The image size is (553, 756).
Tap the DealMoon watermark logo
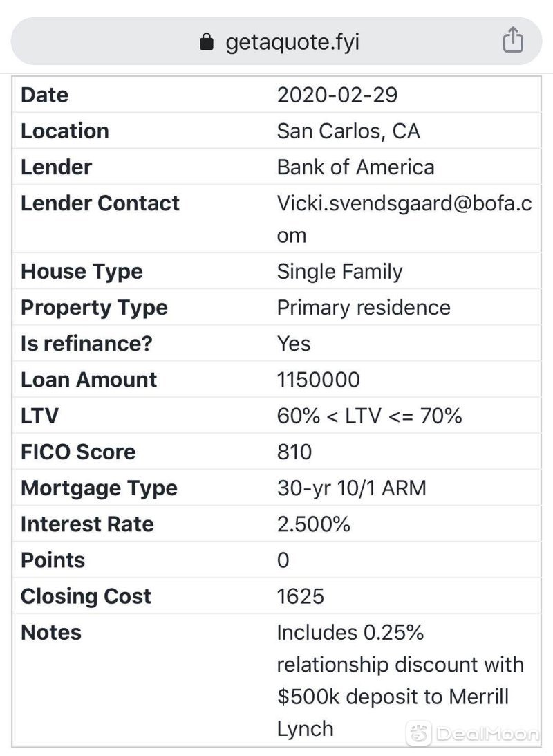click(473, 733)
